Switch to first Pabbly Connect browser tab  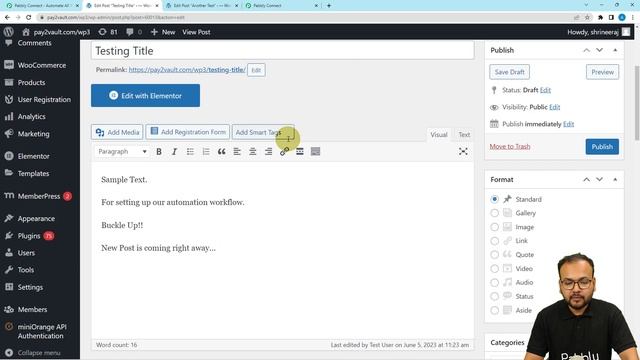41,6
